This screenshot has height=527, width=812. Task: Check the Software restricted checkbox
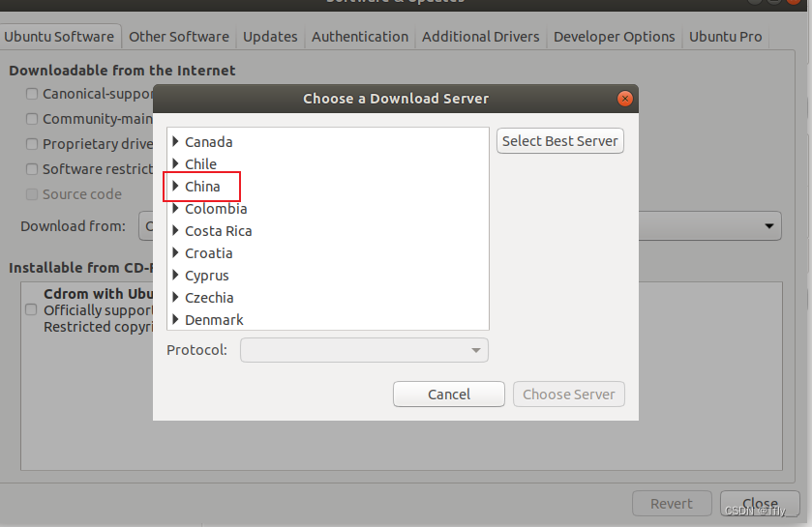(x=32, y=169)
